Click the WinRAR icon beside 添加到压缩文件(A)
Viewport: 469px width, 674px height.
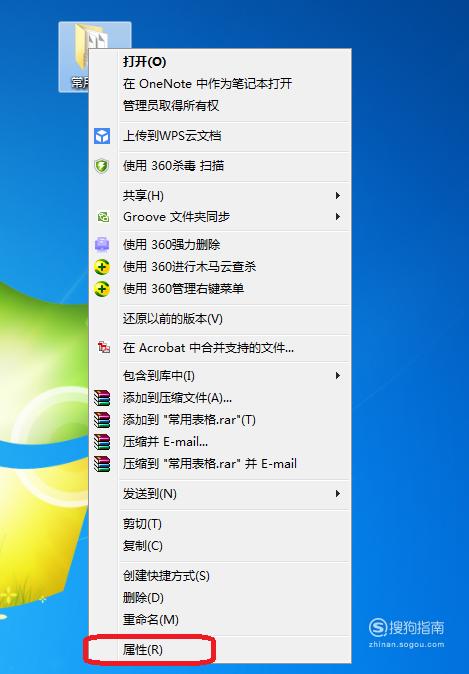coord(102,398)
